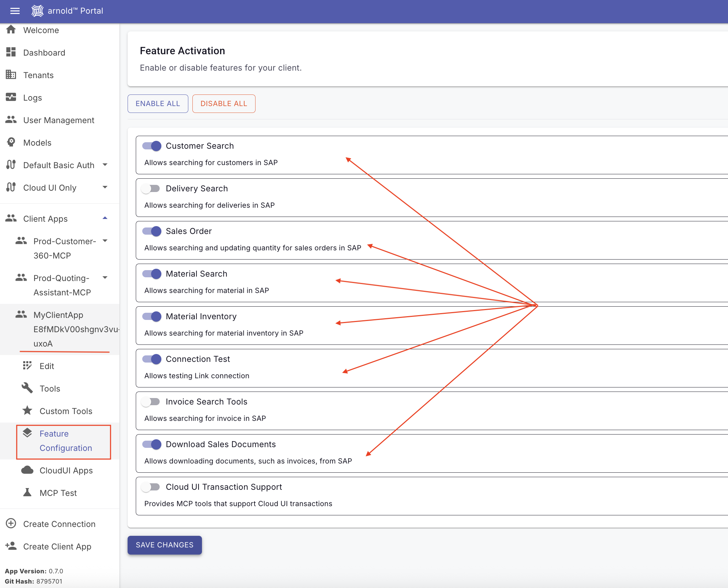Click the Create Connection plus-circle icon
Viewport: 728px width, 588px height.
point(11,524)
